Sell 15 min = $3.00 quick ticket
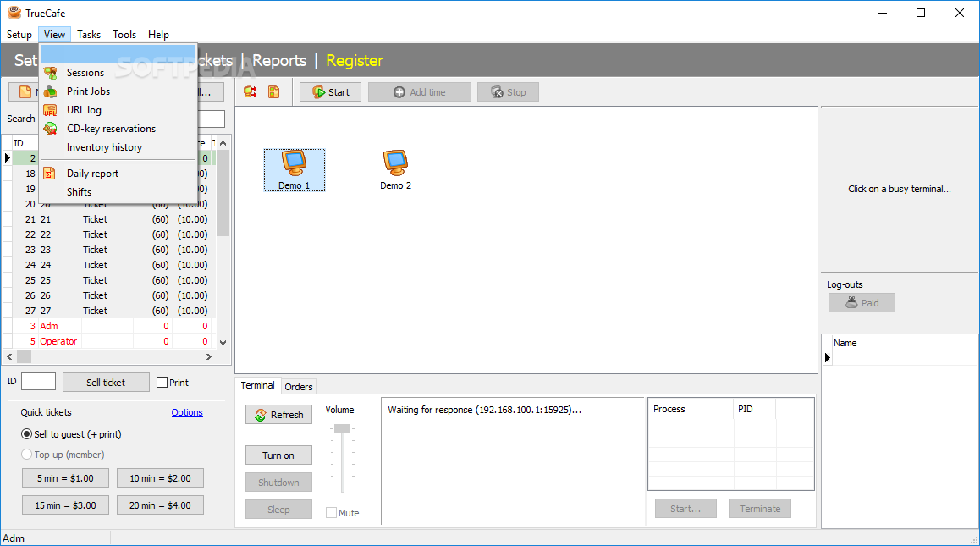This screenshot has width=980, height=546. coord(66,505)
